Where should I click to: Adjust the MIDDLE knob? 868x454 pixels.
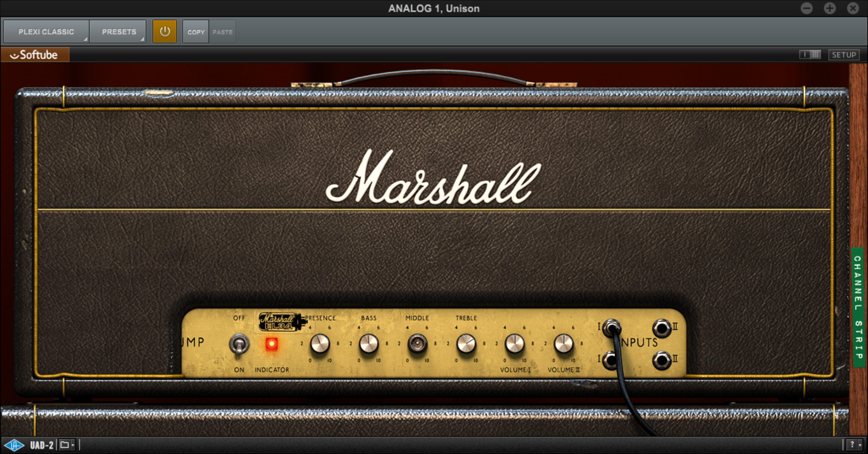coord(417,343)
